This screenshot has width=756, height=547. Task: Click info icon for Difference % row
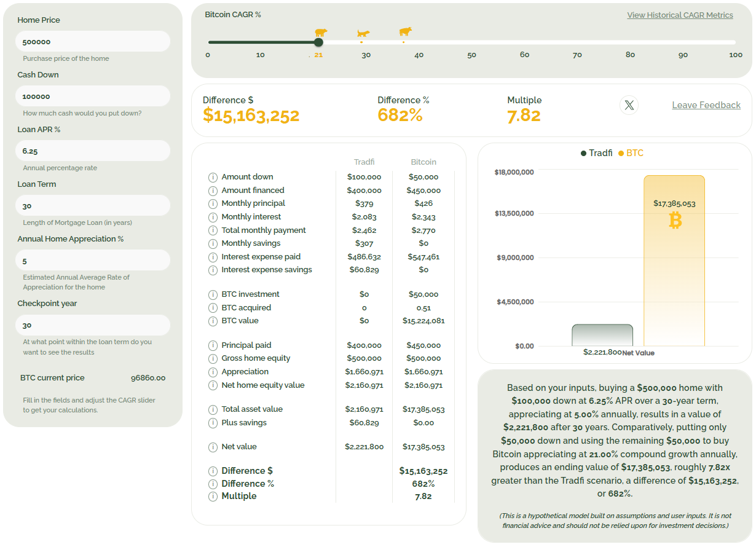[213, 484]
